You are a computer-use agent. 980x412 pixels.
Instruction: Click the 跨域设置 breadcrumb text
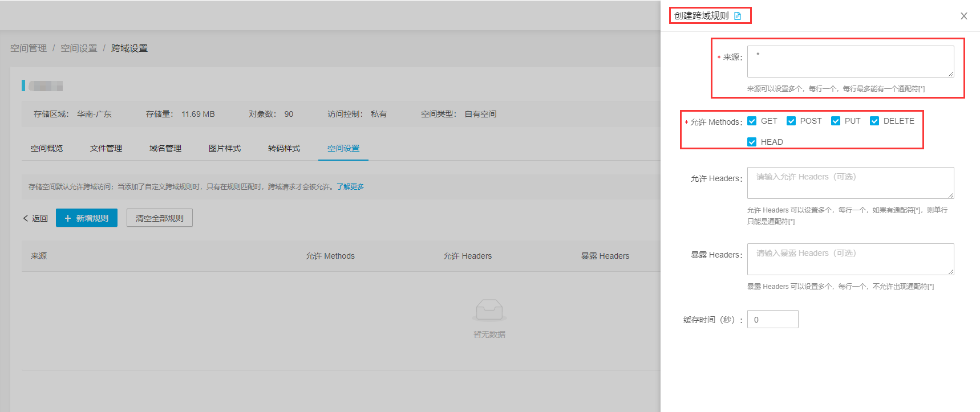click(x=129, y=48)
